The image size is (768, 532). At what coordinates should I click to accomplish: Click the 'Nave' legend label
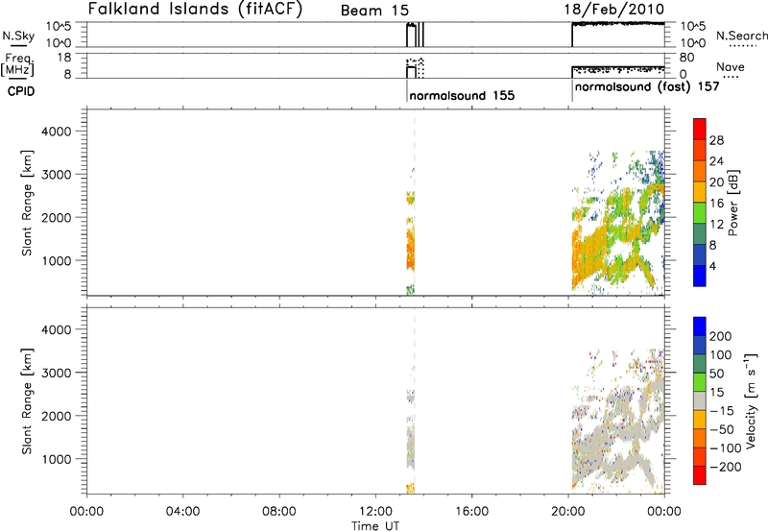[731, 67]
